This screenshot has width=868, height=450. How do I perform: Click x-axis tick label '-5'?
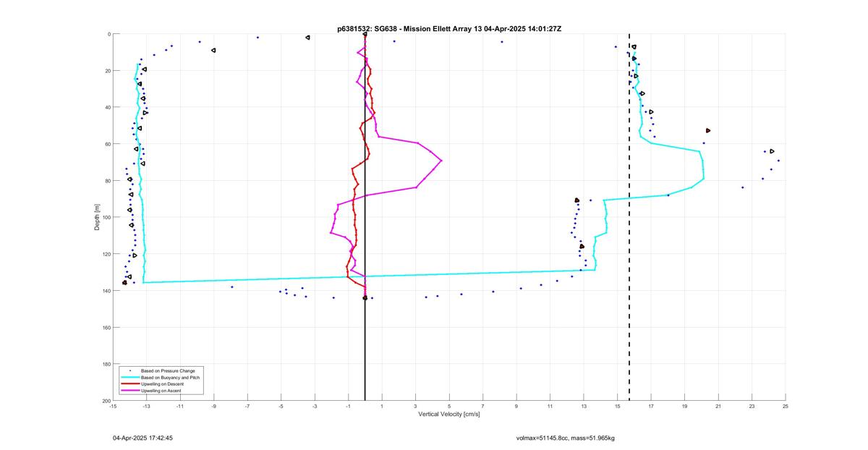281,407
